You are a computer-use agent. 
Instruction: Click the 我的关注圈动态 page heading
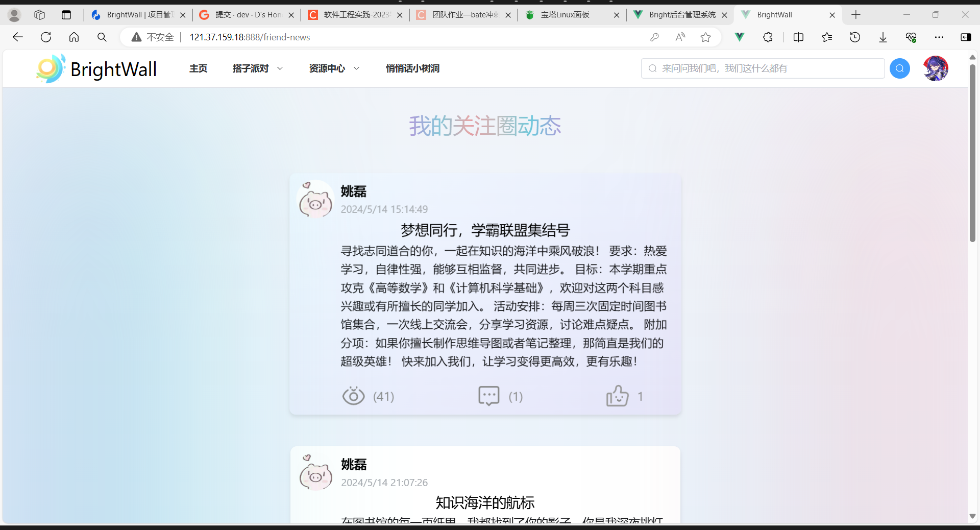tap(485, 126)
